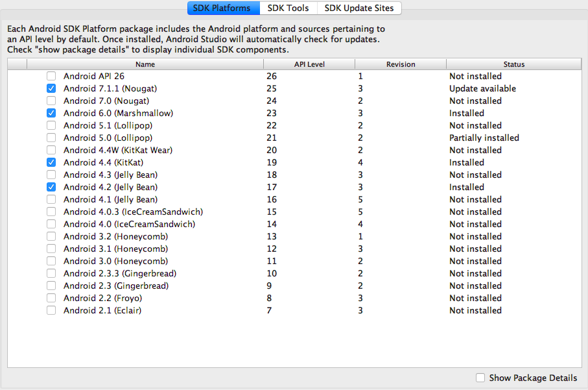Select 'Android 4.0.3 (IceCreamSandwich)' name
The width and height of the screenshot is (588, 390).
point(133,212)
